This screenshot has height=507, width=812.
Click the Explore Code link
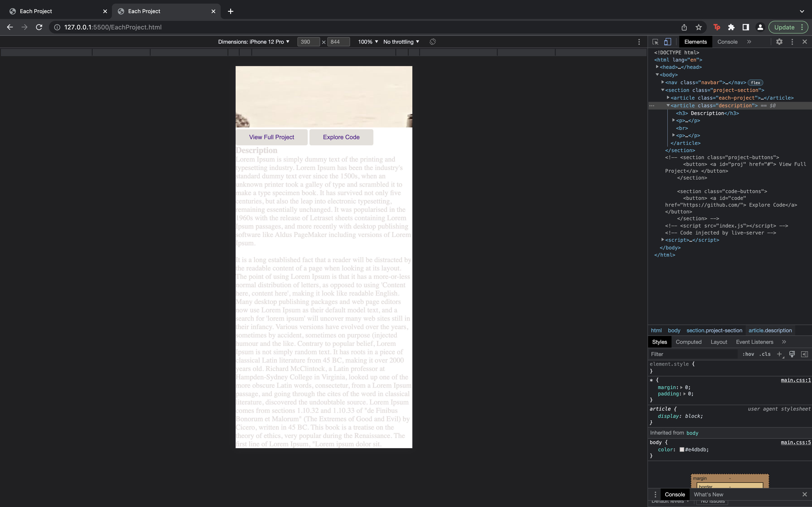(x=341, y=137)
